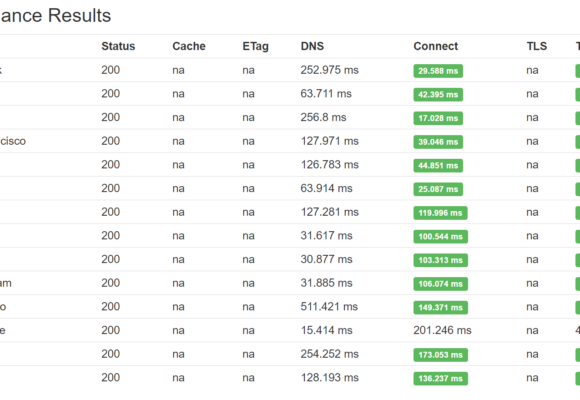The image size is (580, 400).
Task: Click the 29.588 ms connect badge
Action: 438,71
